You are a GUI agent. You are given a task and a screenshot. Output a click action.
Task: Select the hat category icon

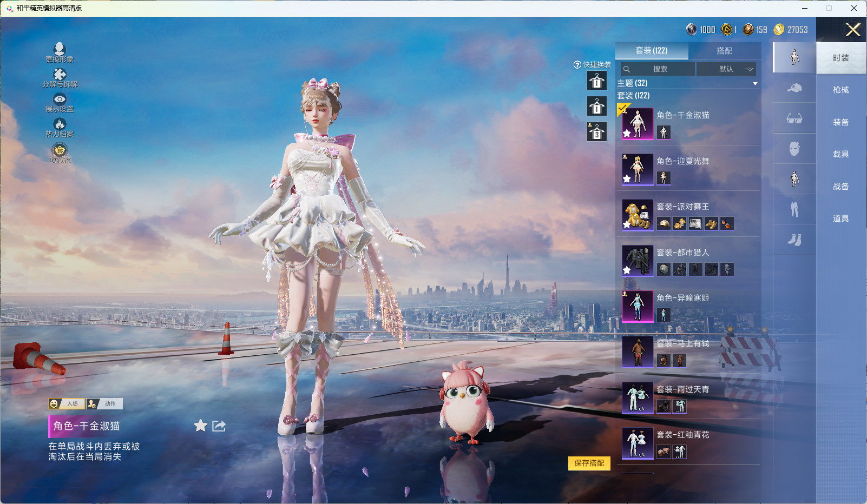794,88
